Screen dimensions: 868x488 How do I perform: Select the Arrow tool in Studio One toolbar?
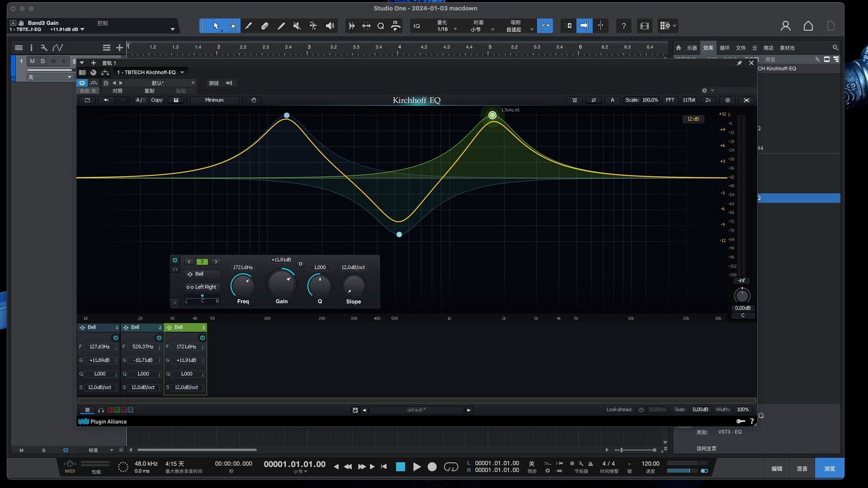(x=216, y=26)
